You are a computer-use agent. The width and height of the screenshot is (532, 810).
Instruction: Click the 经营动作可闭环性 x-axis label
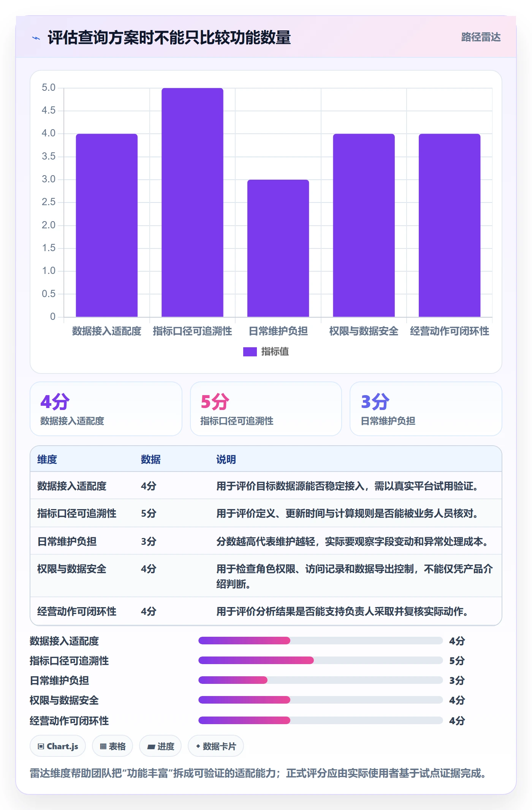[450, 331]
